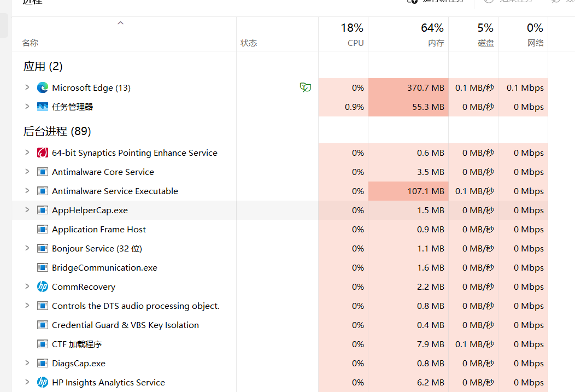Viewport: 575px width, 392px height.
Task: Click the Synaptics Pointing Enhance Service icon
Action: tap(43, 153)
